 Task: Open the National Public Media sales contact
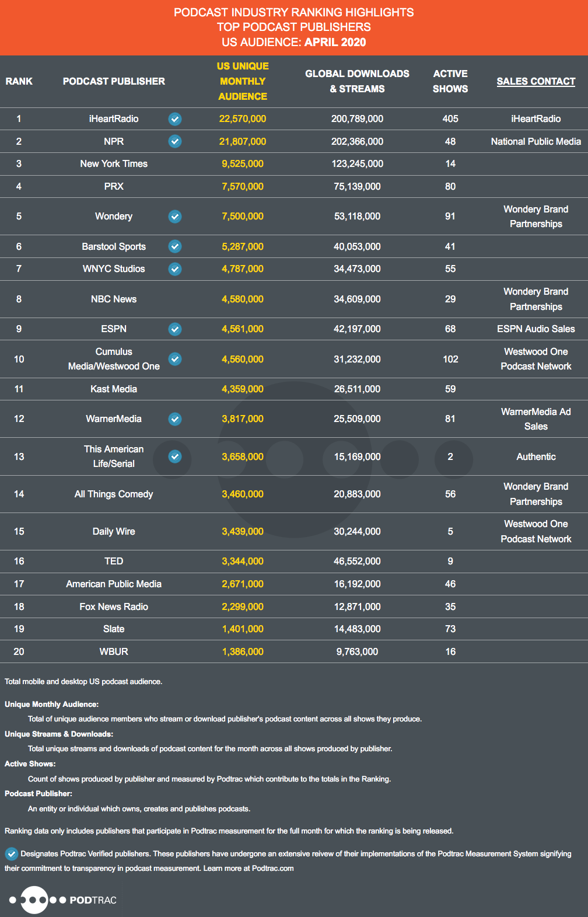pos(535,141)
